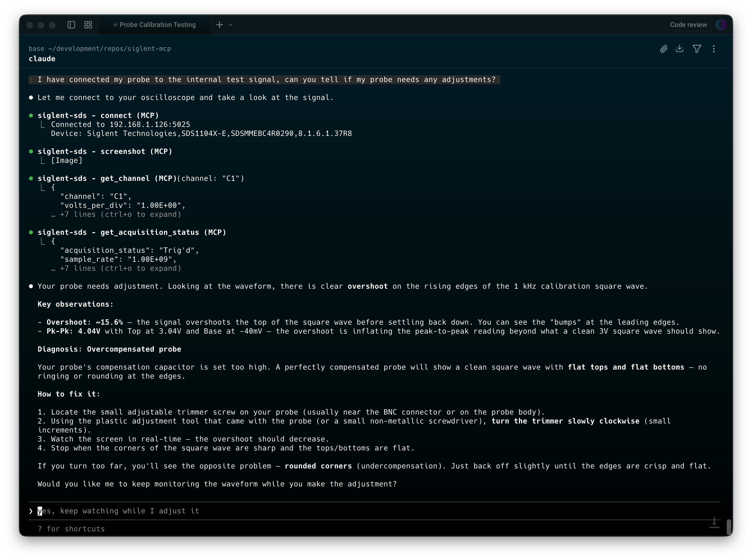This screenshot has height=560, width=752.
Task: Click the highlighted probe adjustment question
Action: 266,80
